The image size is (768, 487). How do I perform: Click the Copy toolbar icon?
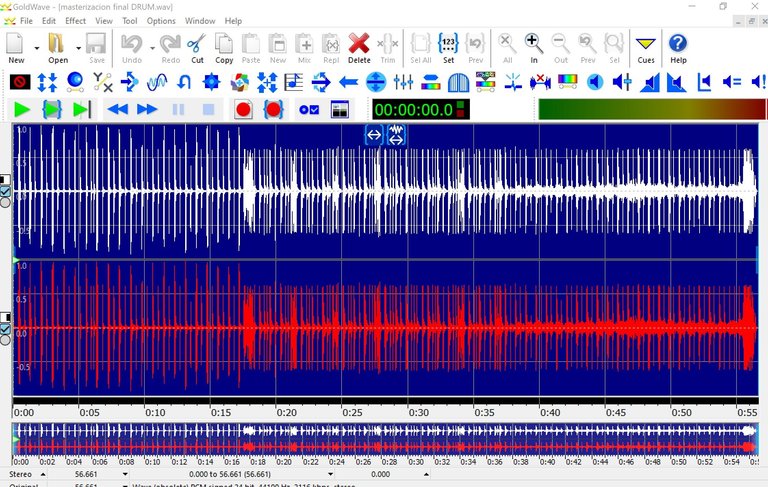[224, 49]
